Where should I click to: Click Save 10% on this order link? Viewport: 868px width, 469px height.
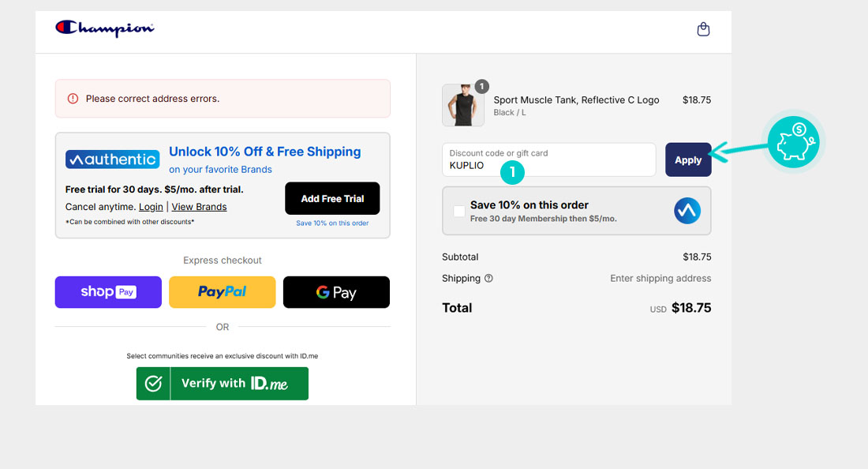332,223
